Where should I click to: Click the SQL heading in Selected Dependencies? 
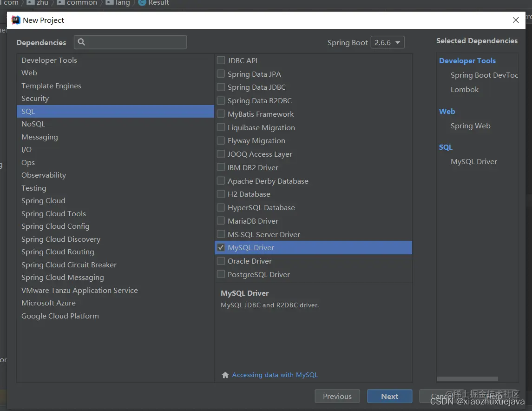point(446,147)
